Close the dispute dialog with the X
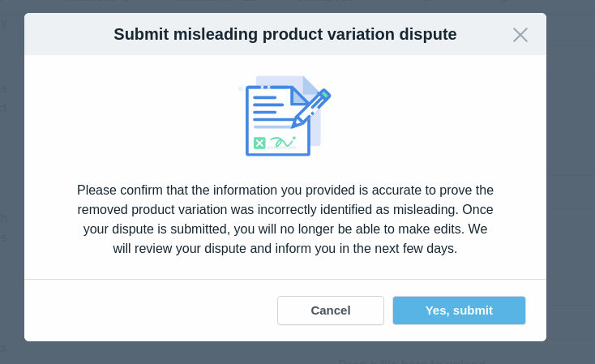The image size is (595, 364). (520, 35)
